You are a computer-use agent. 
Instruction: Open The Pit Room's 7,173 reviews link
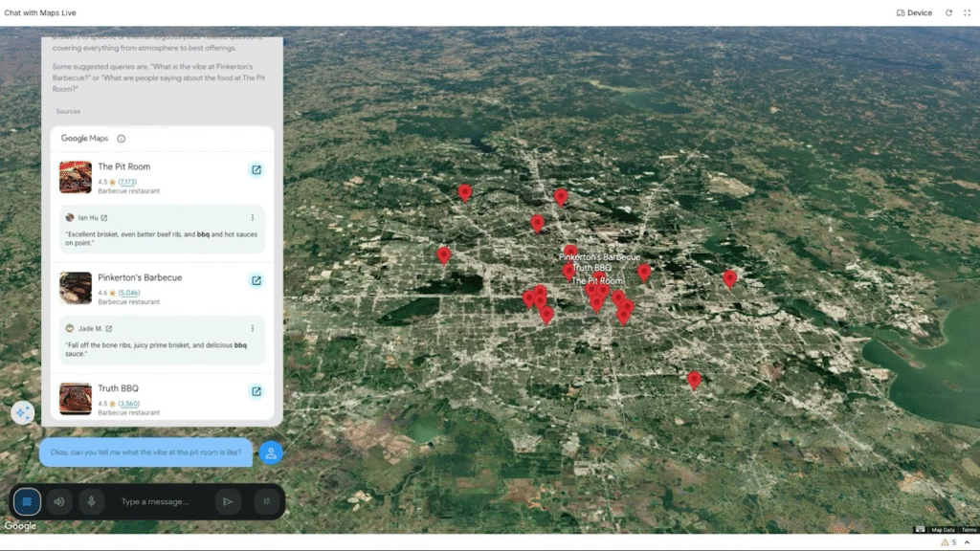(x=127, y=182)
